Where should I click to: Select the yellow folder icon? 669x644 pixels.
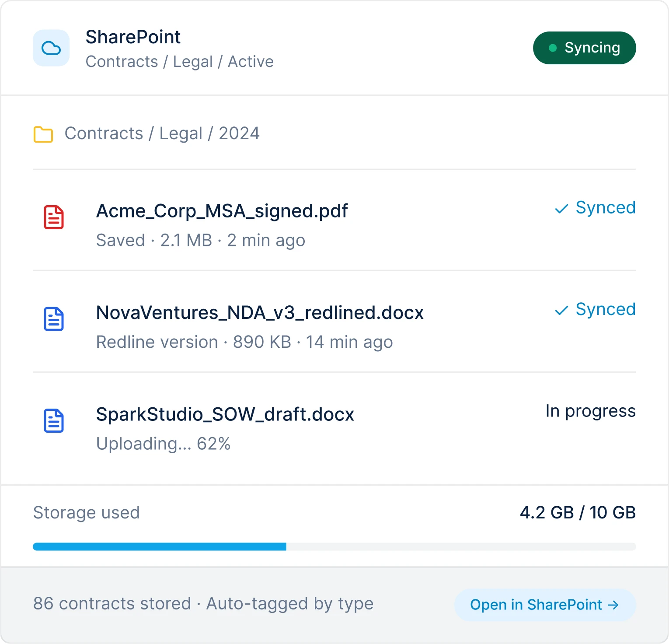tap(43, 133)
